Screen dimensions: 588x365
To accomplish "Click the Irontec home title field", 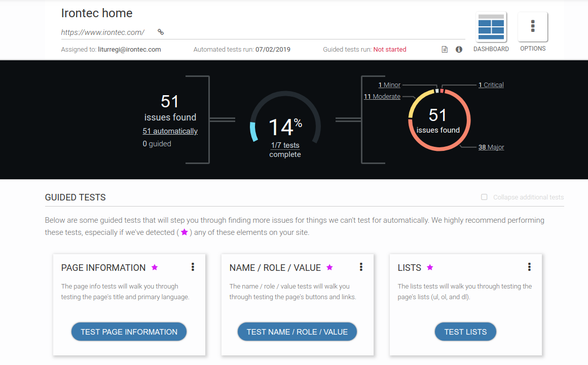I will [x=97, y=13].
